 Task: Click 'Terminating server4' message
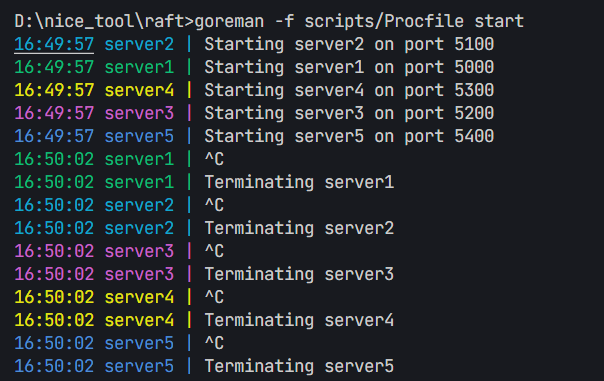tap(299, 320)
